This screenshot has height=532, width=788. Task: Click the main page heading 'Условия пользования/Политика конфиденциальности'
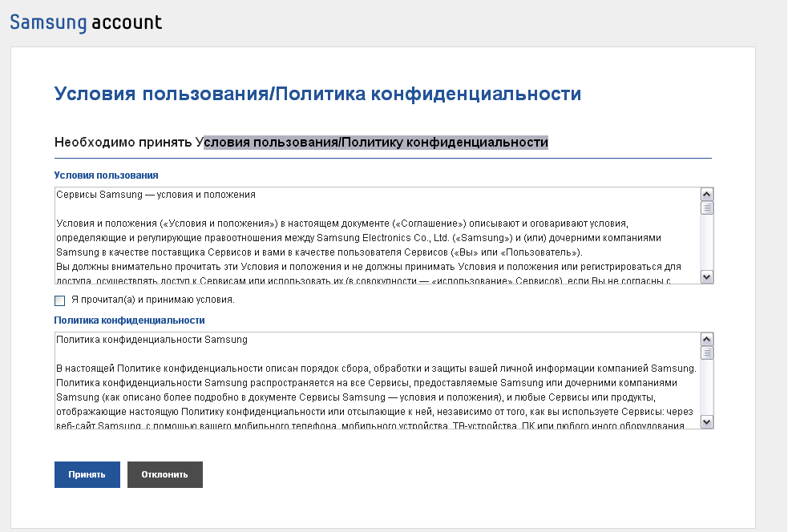tap(317, 94)
